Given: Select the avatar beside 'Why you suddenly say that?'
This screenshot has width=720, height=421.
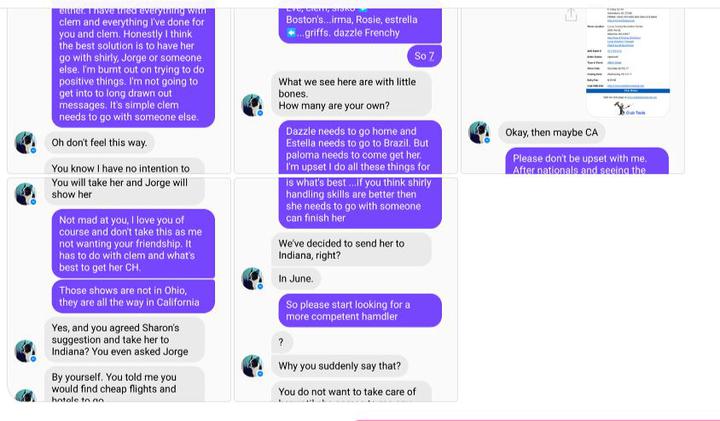Looking at the screenshot, I should [252, 366].
